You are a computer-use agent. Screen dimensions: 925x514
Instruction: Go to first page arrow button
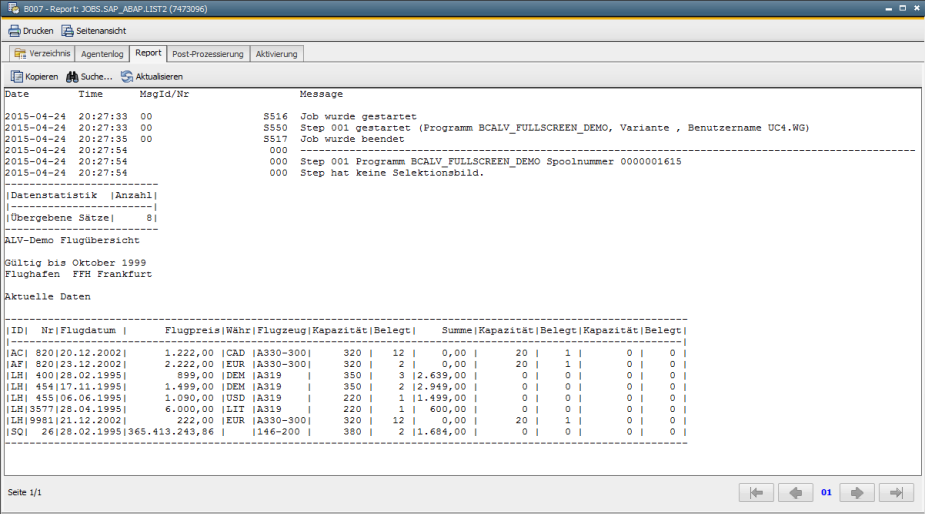pyautogui.click(x=757, y=492)
